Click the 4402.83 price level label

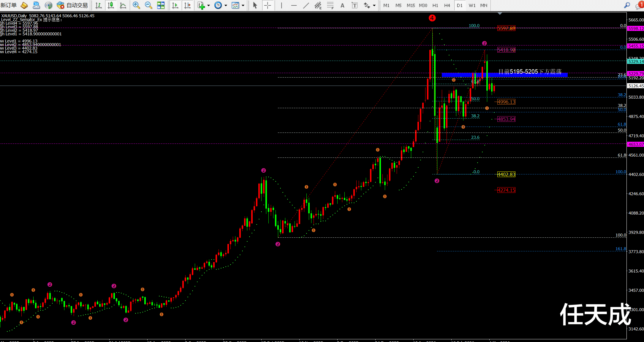coord(506,174)
